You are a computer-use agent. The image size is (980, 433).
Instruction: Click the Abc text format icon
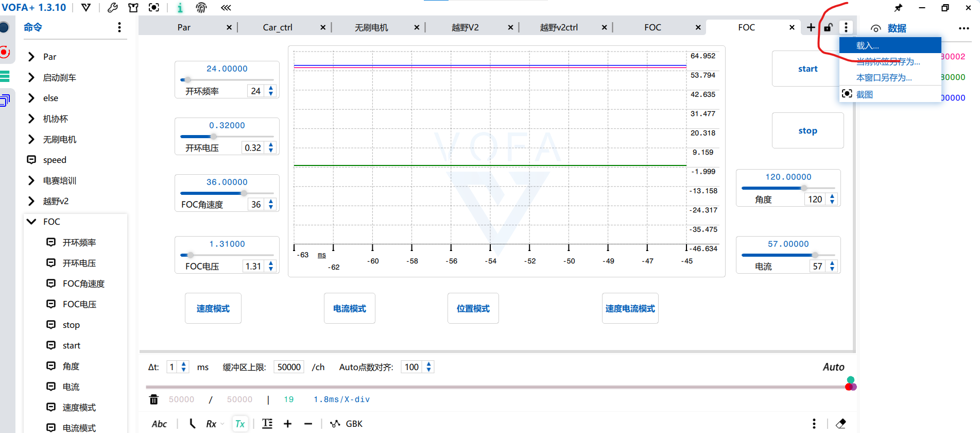159,424
